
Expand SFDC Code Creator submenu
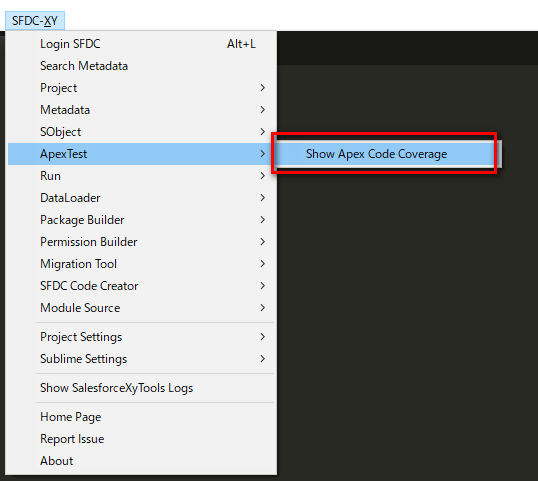point(141,286)
